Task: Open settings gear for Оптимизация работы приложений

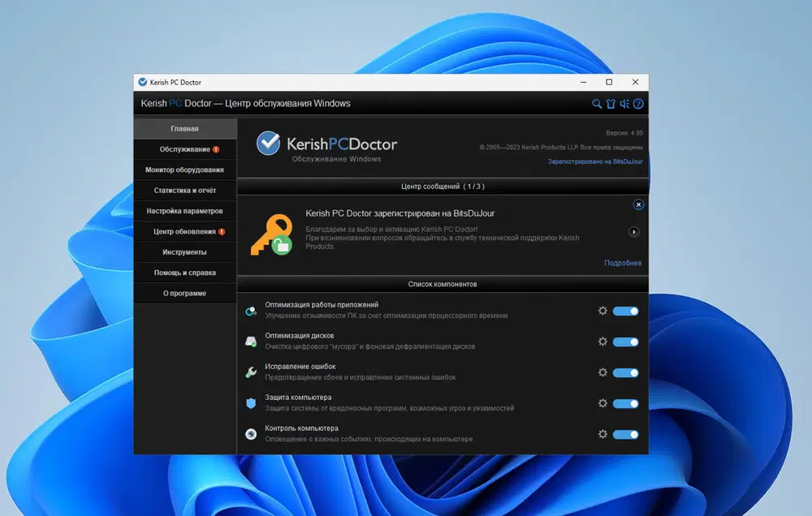Action: click(603, 311)
